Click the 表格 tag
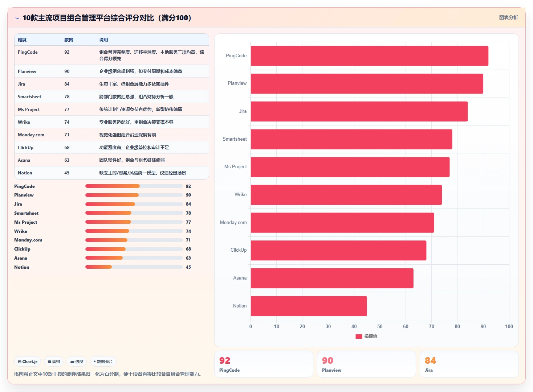This screenshot has height=392, width=533. click(54, 362)
